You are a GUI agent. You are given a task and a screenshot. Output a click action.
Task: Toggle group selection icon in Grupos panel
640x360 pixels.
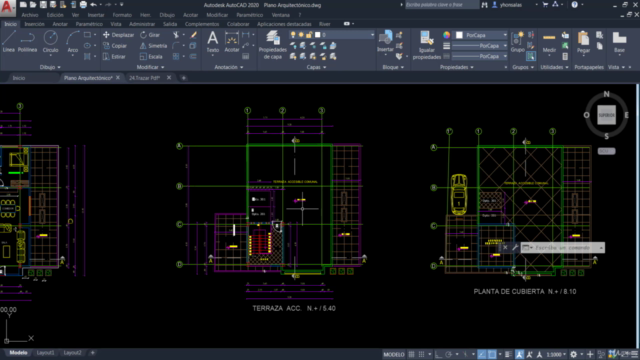(x=531, y=56)
